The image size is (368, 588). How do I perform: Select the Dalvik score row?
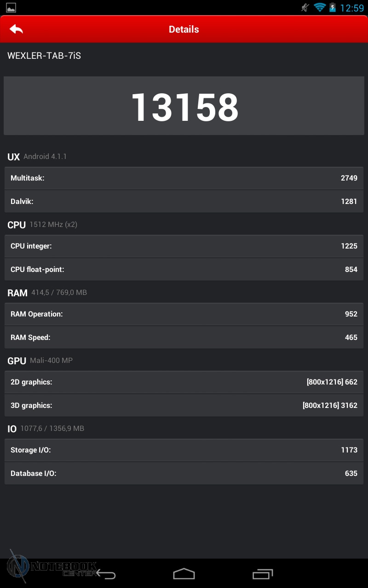pos(184,201)
